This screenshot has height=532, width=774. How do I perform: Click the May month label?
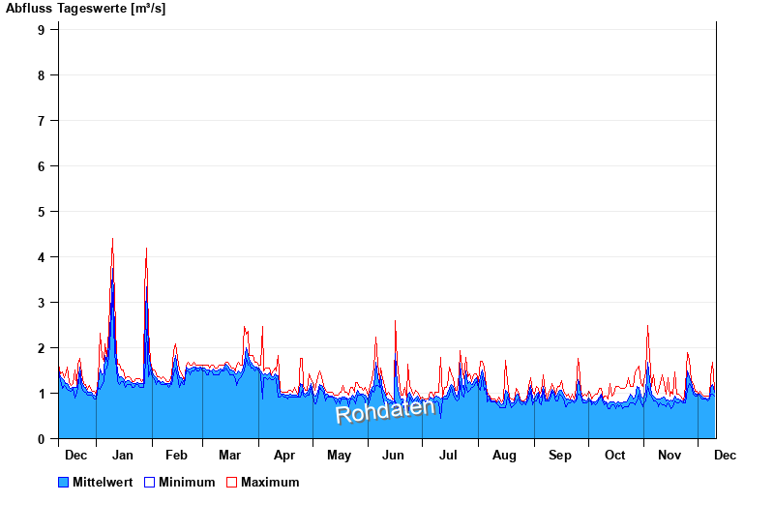click(x=340, y=455)
